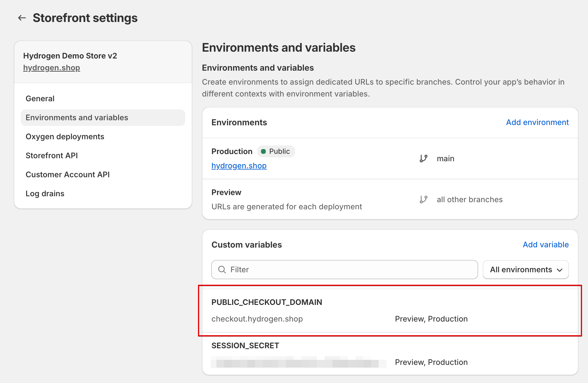The image size is (588, 383).
Task: Open hydrogen.shop under Production environment
Action: (239, 165)
